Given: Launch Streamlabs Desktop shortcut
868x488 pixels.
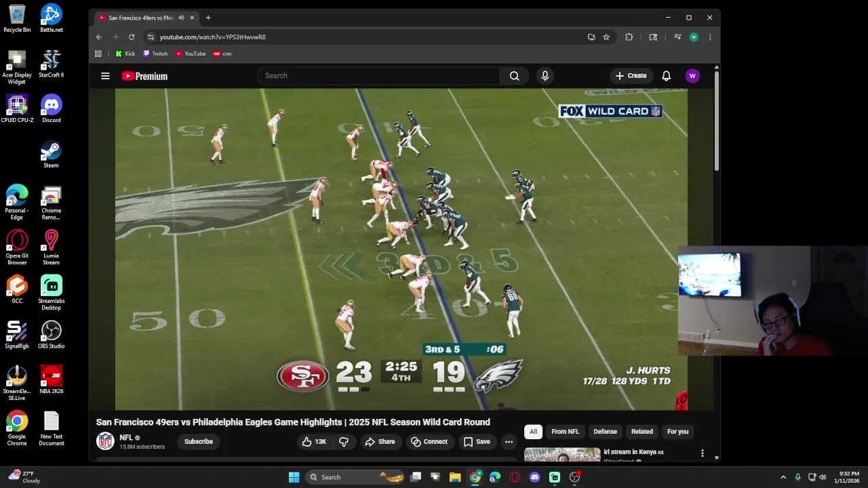Looking at the screenshot, I should coord(51,292).
